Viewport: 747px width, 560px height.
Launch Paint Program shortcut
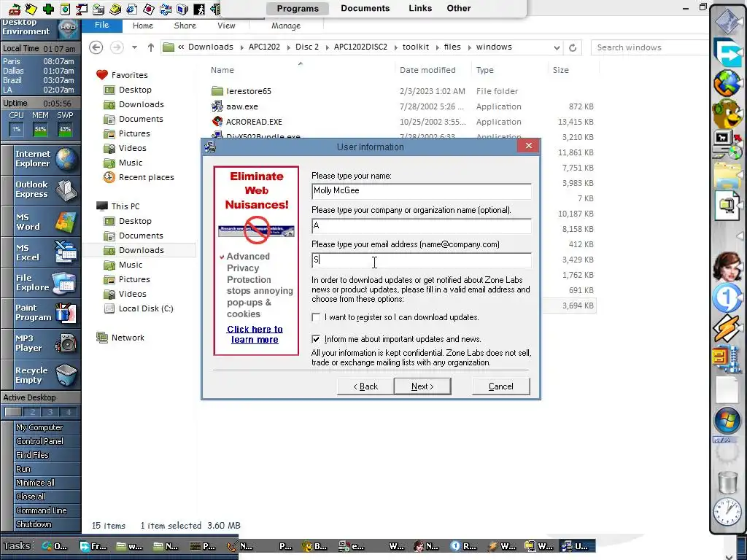click(41, 313)
